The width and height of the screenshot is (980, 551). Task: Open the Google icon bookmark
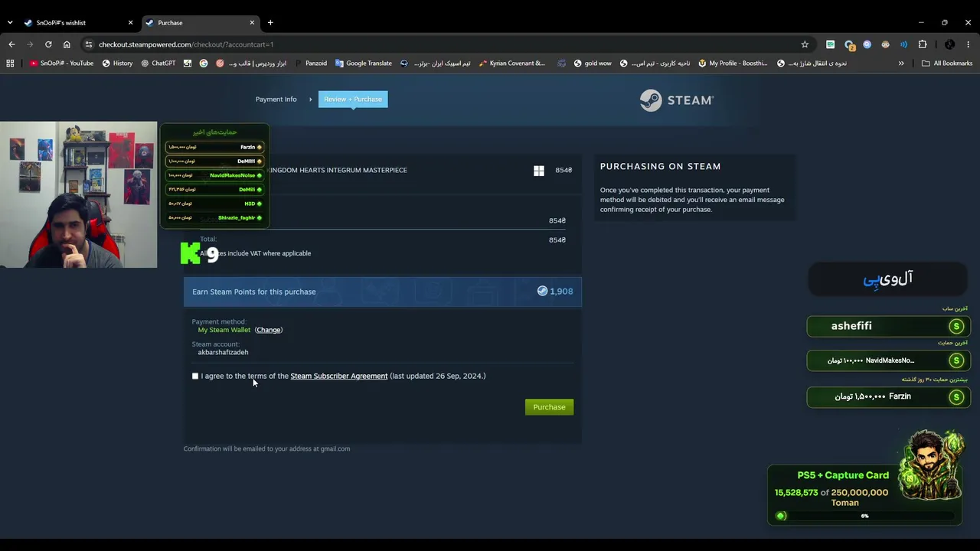click(x=204, y=64)
